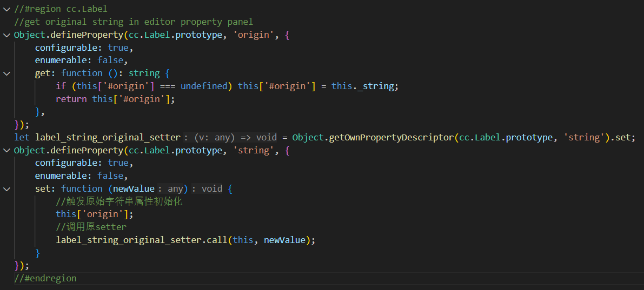Collapse the get: function fold arrow
This screenshot has height=290, width=644.
coord(6,73)
